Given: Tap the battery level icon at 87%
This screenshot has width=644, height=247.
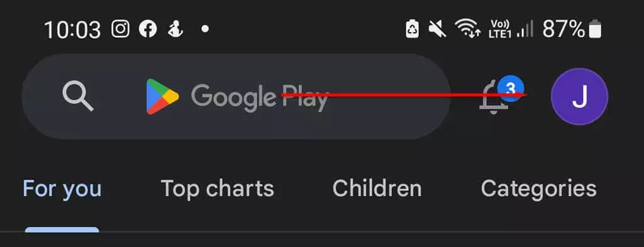Looking at the screenshot, I should click(x=595, y=29).
